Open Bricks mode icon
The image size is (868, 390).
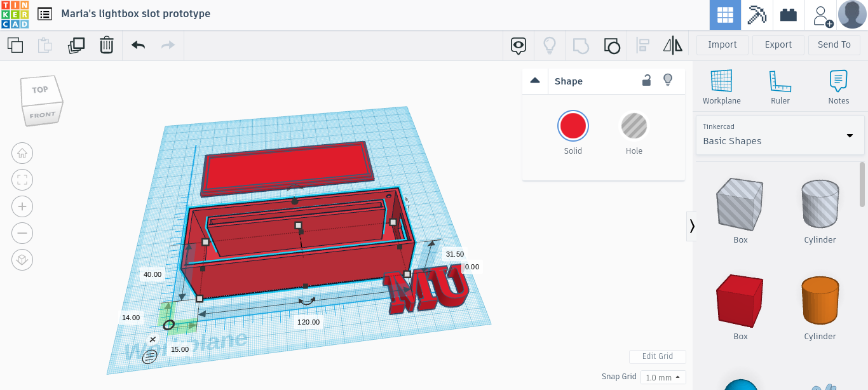(x=789, y=15)
